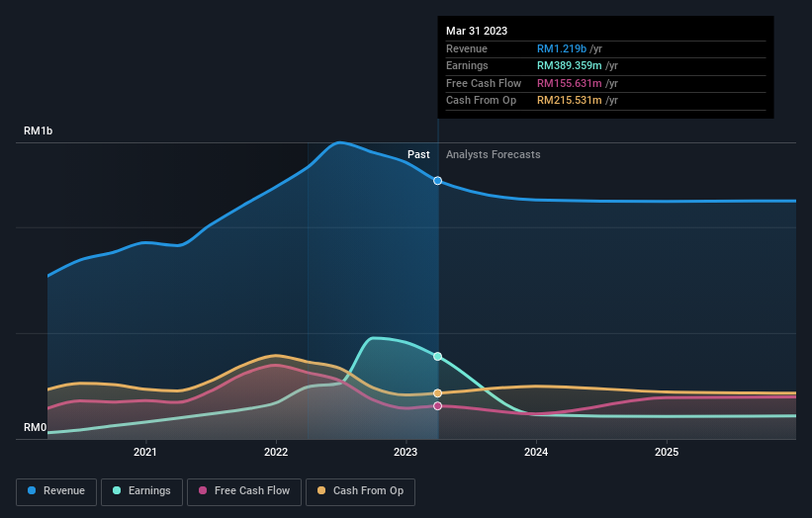Click the pink Free Cash Flow data marker
This screenshot has width=812, height=518.
(437, 406)
